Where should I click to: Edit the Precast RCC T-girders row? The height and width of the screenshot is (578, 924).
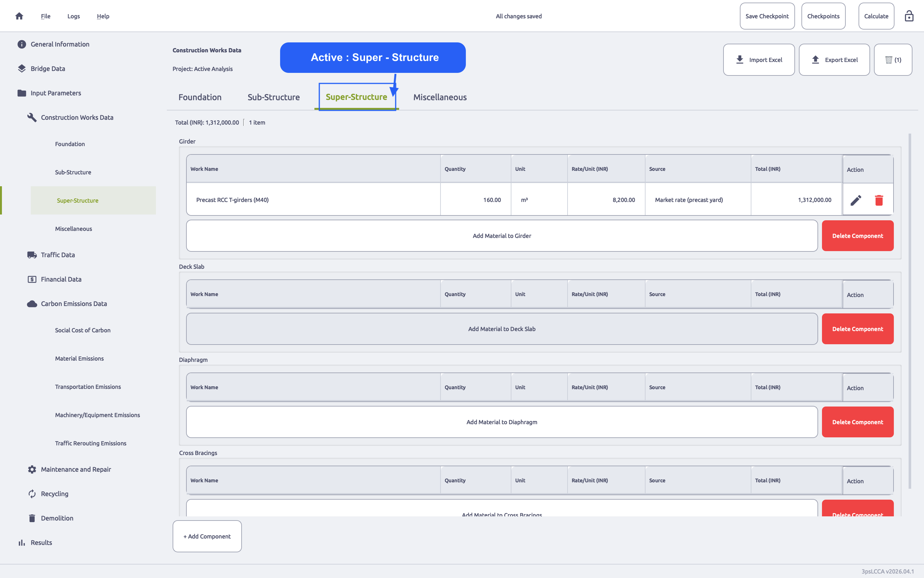(x=856, y=200)
